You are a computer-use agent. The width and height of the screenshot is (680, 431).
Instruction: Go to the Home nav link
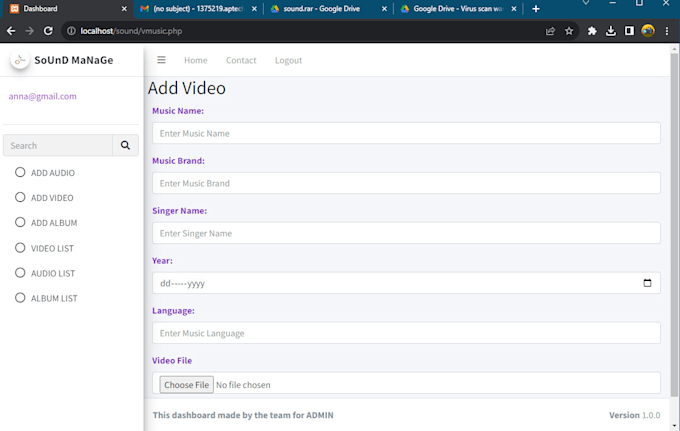pyautogui.click(x=196, y=60)
